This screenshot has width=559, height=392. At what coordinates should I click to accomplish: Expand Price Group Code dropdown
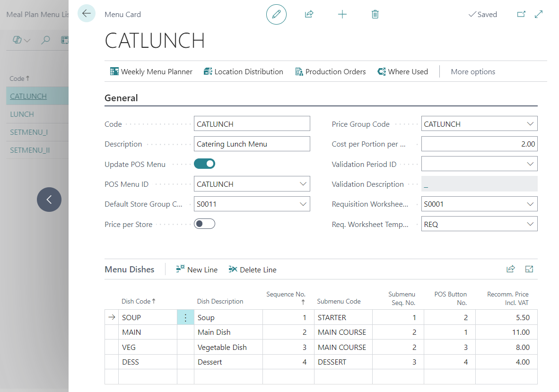[530, 124]
